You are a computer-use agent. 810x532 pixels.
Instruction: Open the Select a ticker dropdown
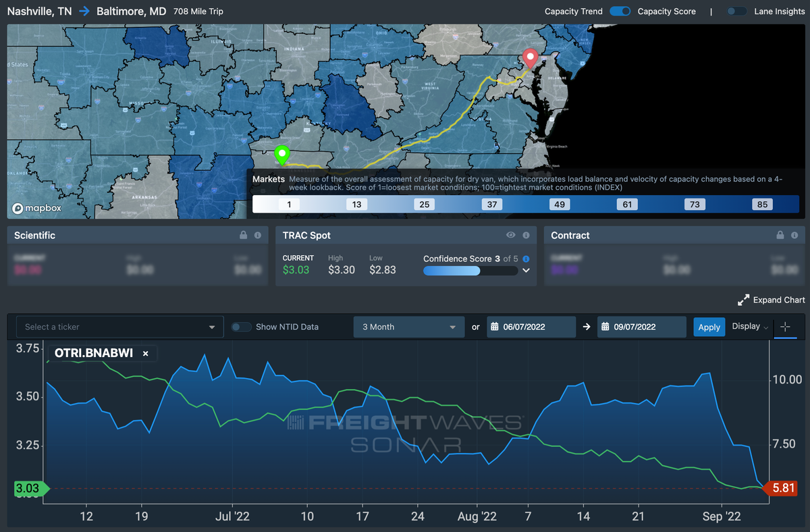tap(119, 327)
